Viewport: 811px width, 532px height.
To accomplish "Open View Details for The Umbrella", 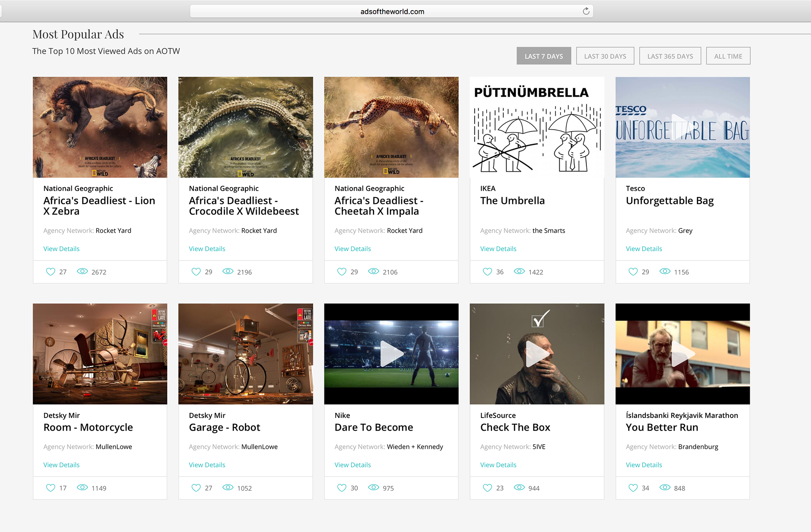I will pos(498,249).
